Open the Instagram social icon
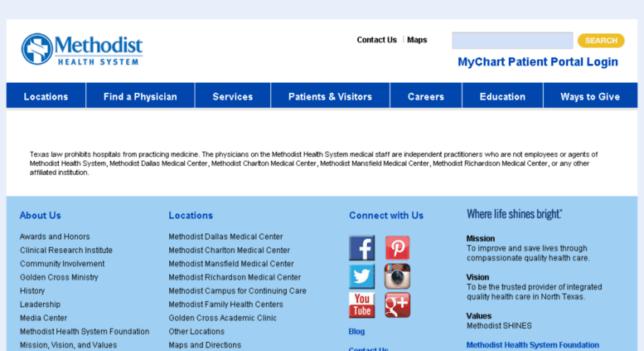 [397, 276]
